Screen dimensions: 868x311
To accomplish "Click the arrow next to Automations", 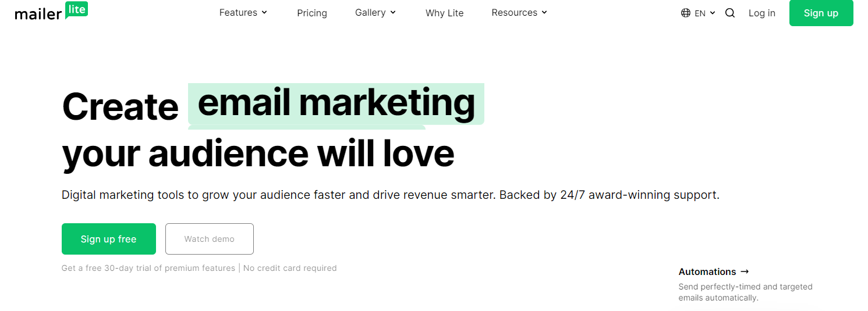I will tap(745, 271).
